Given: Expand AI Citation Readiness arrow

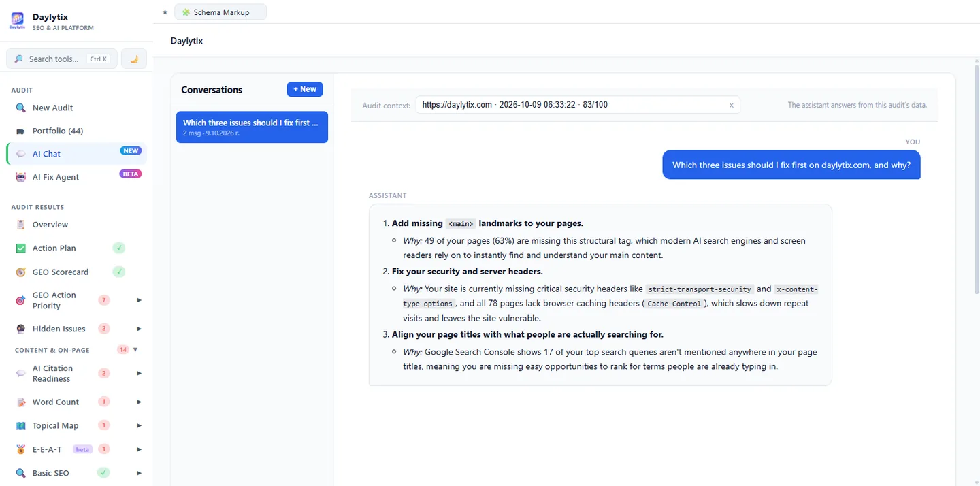Looking at the screenshot, I should coord(139,373).
